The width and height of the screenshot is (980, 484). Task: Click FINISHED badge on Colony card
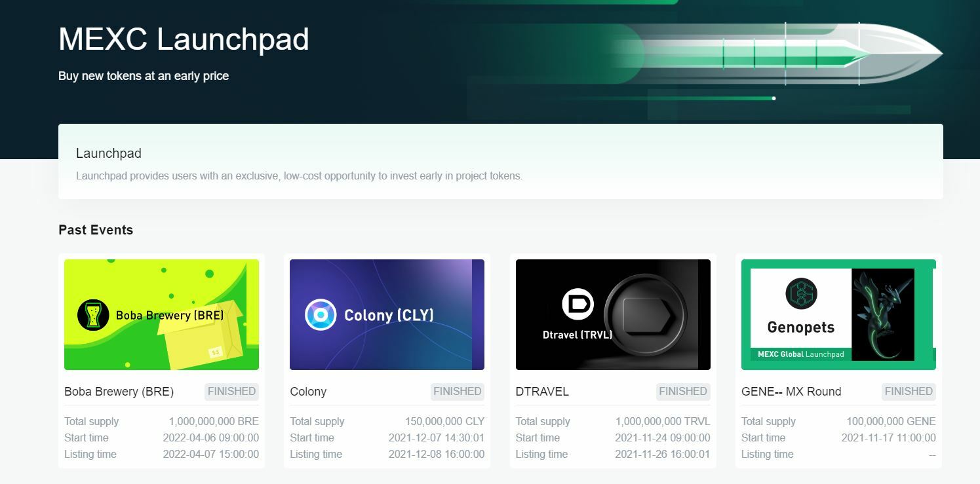[457, 392]
